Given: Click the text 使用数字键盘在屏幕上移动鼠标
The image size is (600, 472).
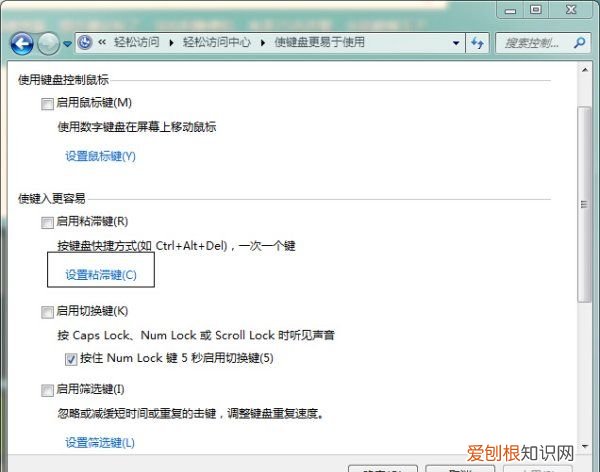Looking at the screenshot, I should [137, 127].
